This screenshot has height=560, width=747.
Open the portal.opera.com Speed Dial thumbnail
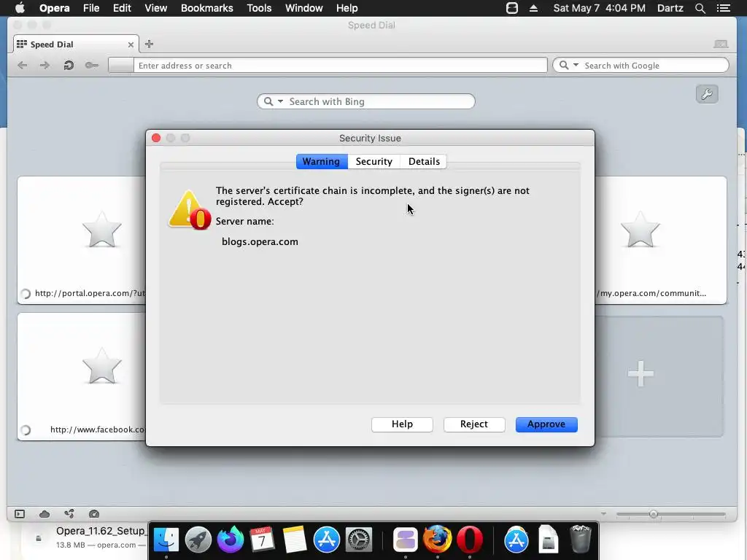pos(82,240)
